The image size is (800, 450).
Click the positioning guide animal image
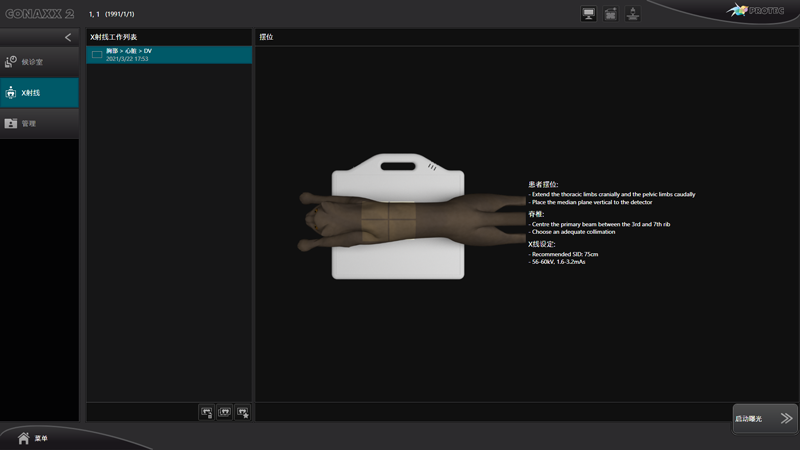point(398,216)
